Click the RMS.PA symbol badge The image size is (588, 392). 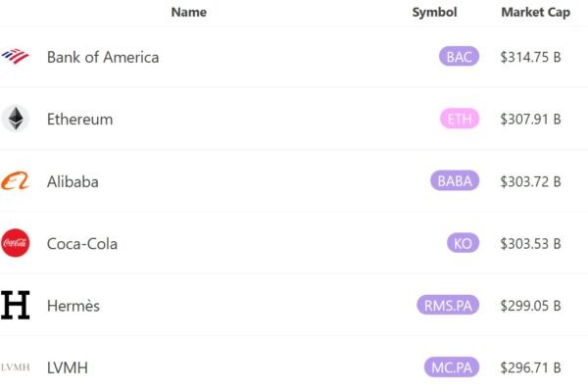448,305
